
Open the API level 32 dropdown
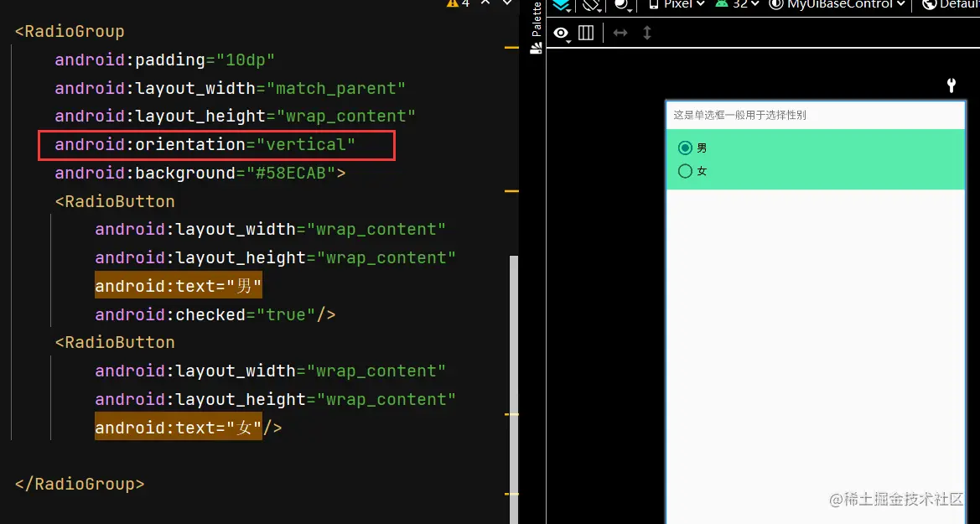tap(738, 4)
